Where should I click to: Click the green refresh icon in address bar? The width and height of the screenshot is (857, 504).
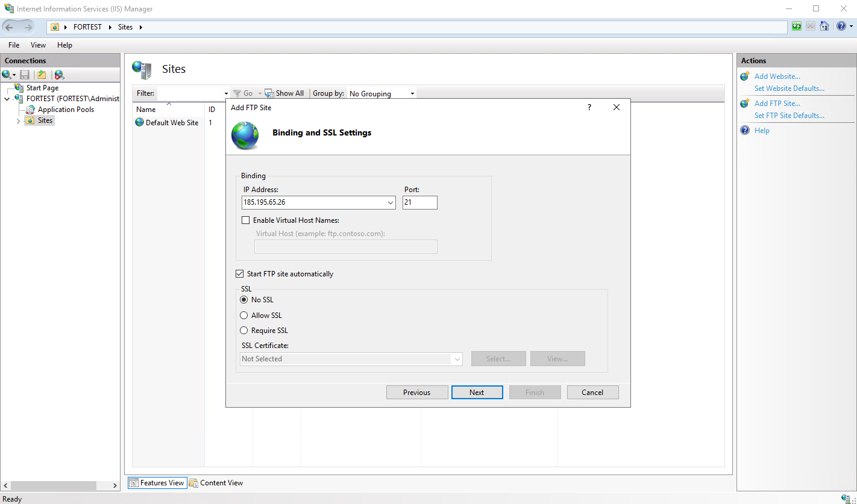(797, 26)
